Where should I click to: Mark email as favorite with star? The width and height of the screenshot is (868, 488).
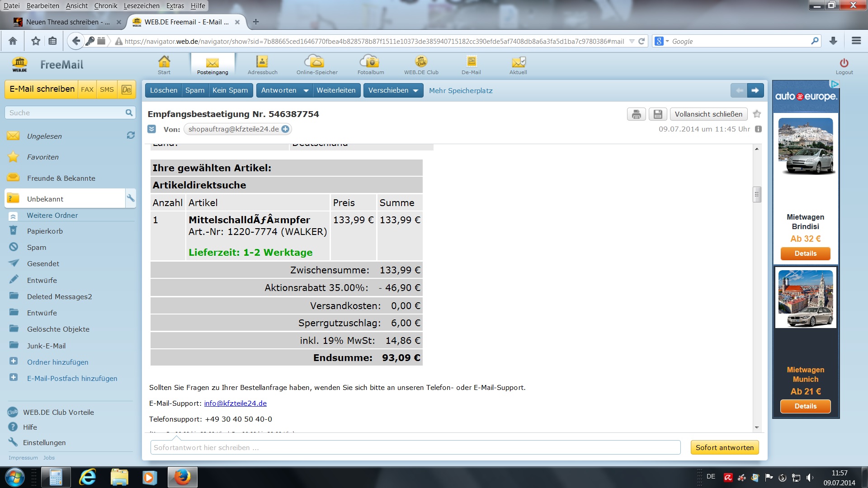757,114
